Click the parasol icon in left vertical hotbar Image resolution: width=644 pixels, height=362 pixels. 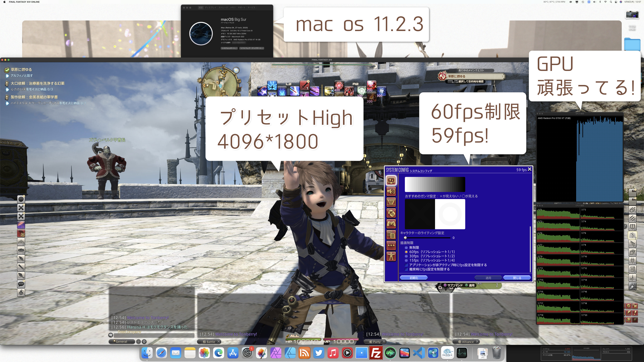(21, 225)
